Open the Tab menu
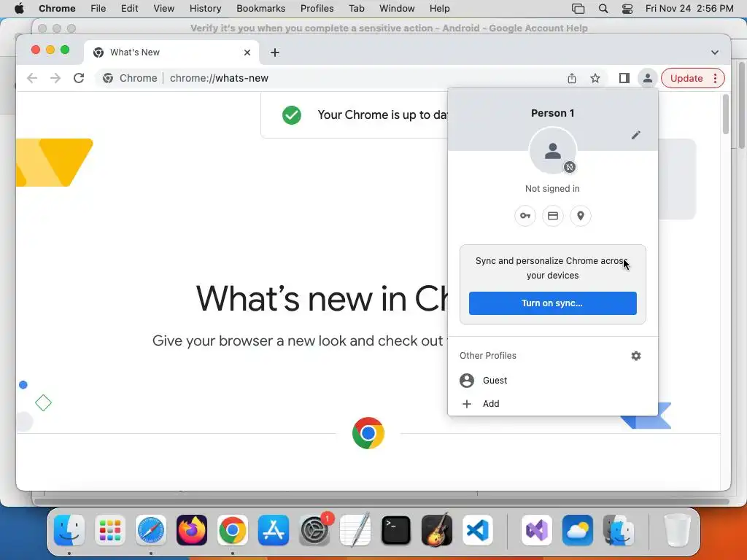The width and height of the screenshot is (747, 560). pyautogui.click(x=356, y=9)
